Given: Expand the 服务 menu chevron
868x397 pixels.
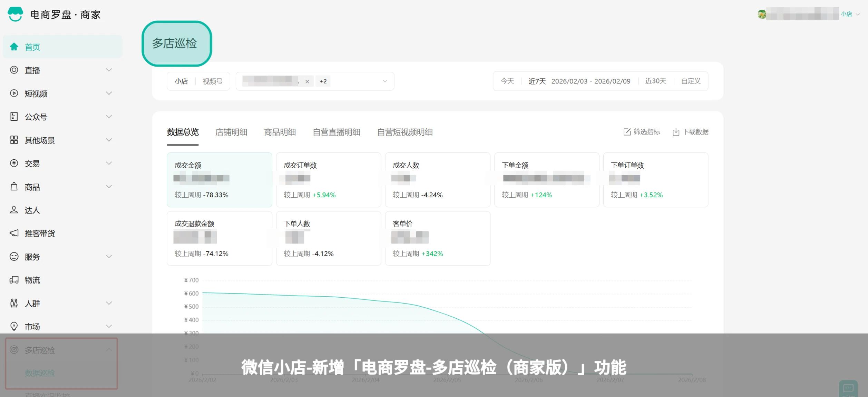Looking at the screenshot, I should coord(109,257).
